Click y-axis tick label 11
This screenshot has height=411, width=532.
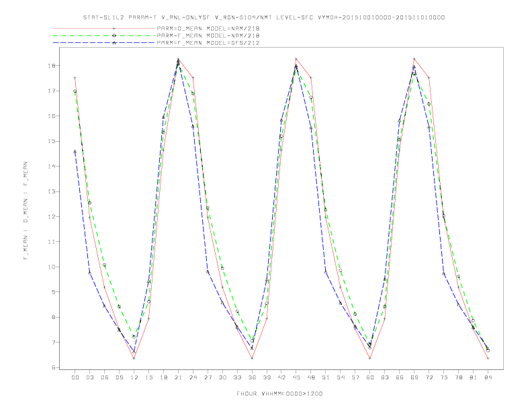pos(52,242)
